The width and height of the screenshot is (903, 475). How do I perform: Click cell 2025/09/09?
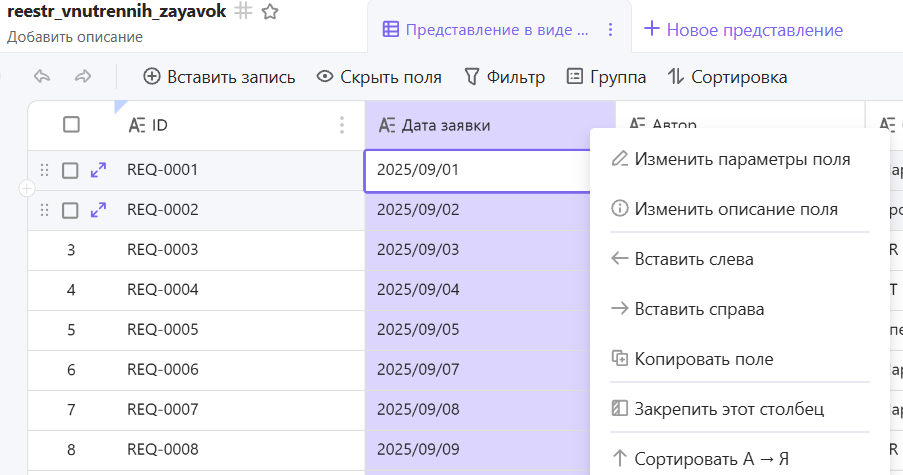click(x=477, y=450)
